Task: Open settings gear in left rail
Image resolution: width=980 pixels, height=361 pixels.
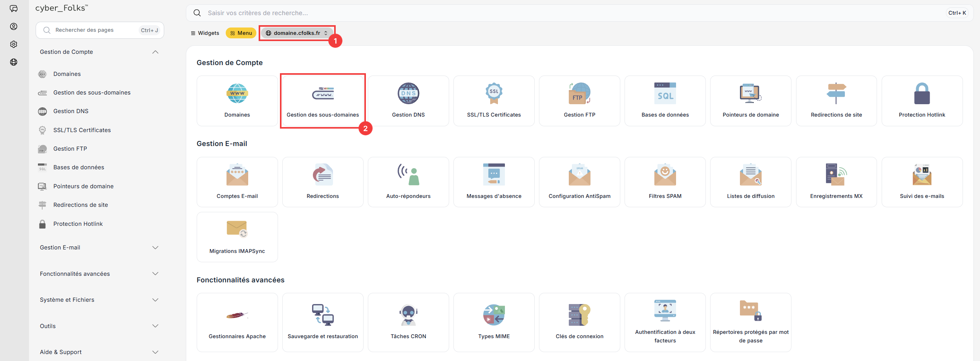Action: pyautogui.click(x=14, y=44)
